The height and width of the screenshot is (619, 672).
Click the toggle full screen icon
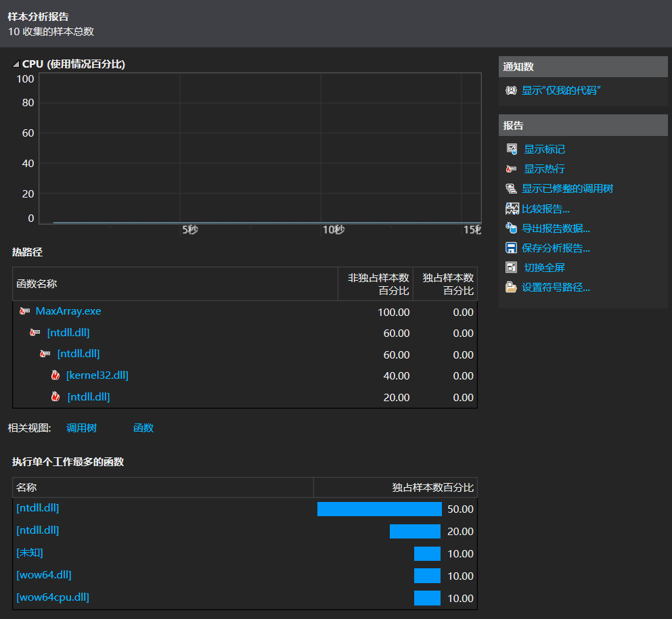coord(511,267)
